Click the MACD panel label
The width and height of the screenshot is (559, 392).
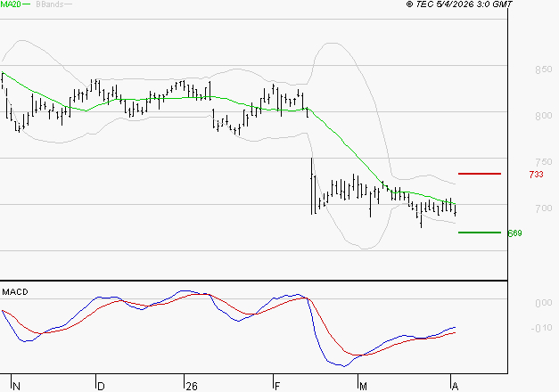tap(15, 292)
